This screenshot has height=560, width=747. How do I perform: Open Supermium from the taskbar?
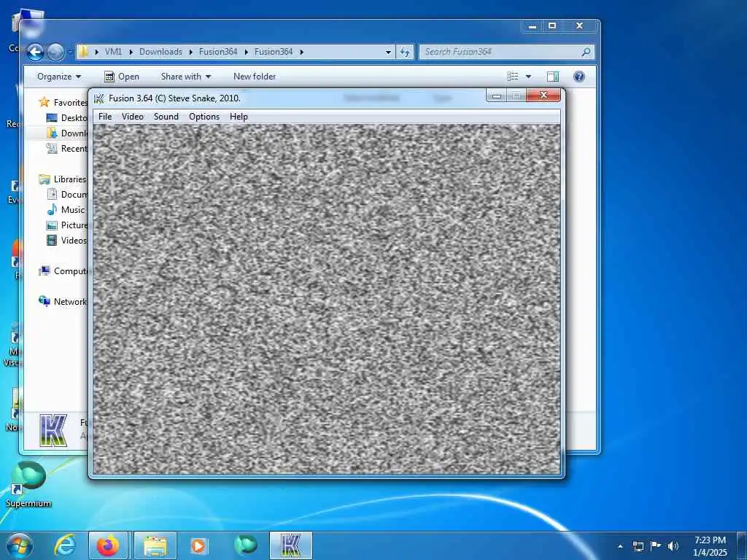click(245, 545)
